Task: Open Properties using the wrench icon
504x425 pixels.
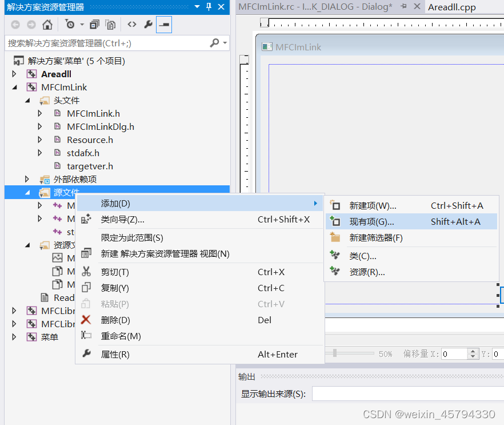Action: (147, 25)
